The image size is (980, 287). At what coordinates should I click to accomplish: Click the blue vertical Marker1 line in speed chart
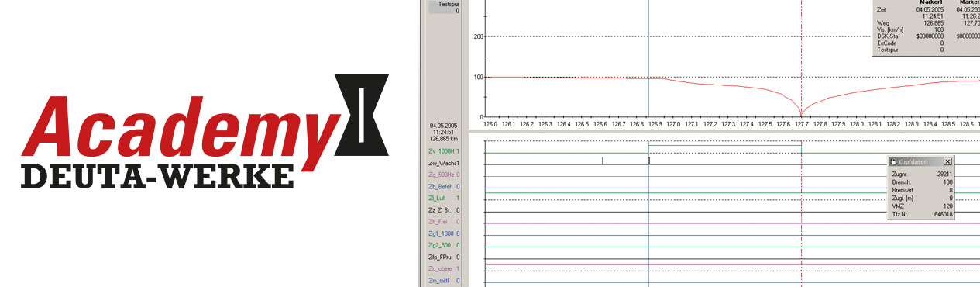(648, 58)
